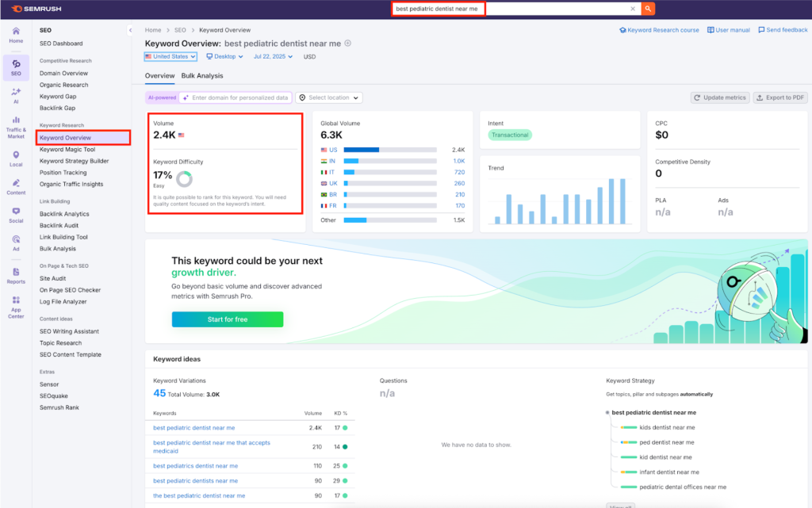This screenshot has width=812, height=508.
Task: Switch to the Bulk Analysis tab
Action: coord(202,75)
